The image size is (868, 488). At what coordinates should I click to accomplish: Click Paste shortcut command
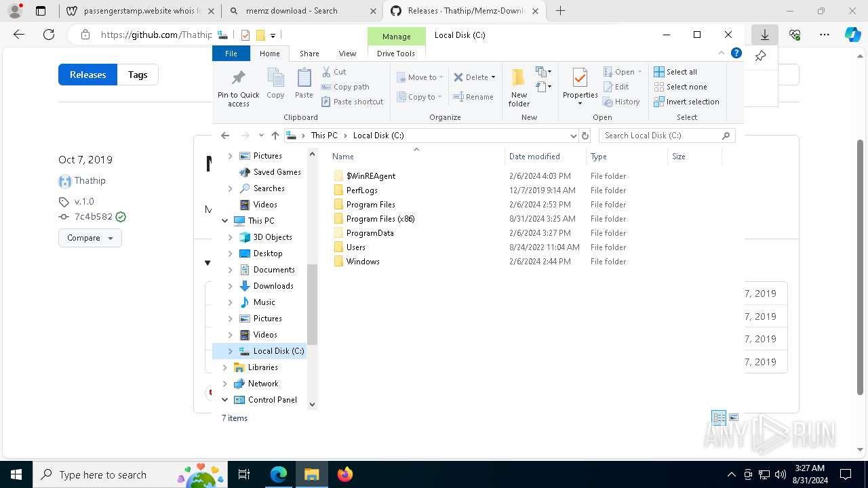(353, 102)
